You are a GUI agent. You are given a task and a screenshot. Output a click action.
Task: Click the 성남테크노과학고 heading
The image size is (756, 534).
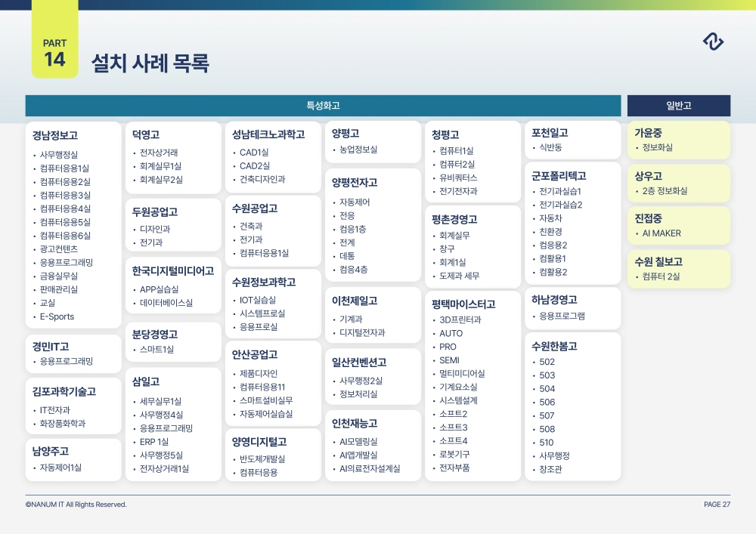268,134
